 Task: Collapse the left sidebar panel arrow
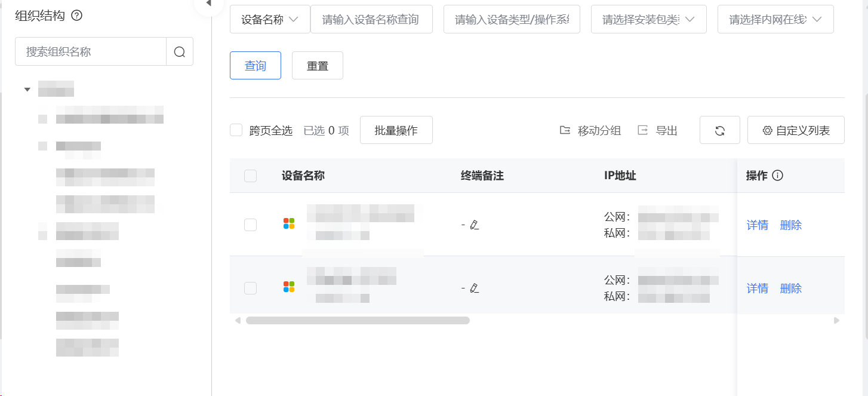208,4
